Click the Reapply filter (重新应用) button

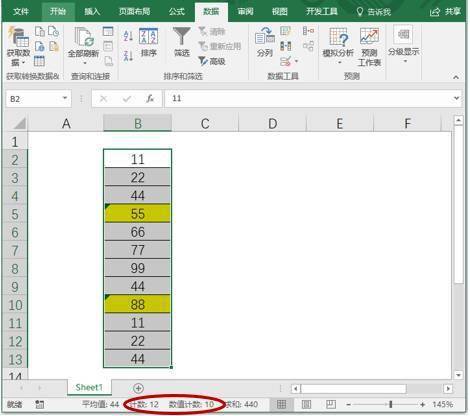pyautogui.click(x=220, y=46)
